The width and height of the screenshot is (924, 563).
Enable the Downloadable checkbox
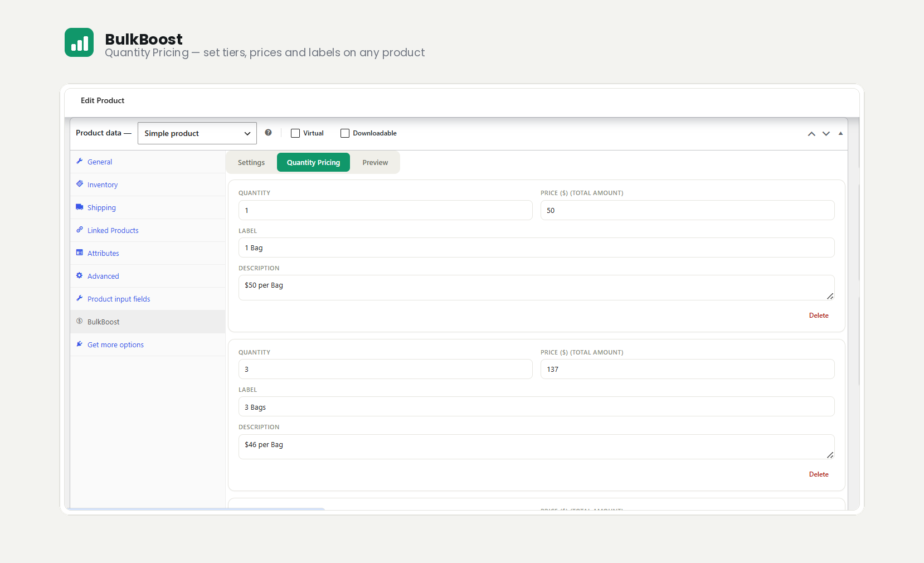pos(345,133)
